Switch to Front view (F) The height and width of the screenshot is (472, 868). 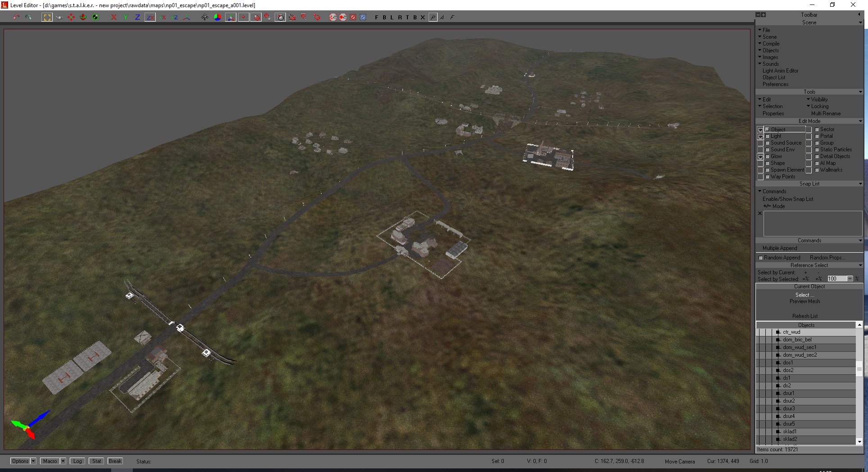coord(376,18)
